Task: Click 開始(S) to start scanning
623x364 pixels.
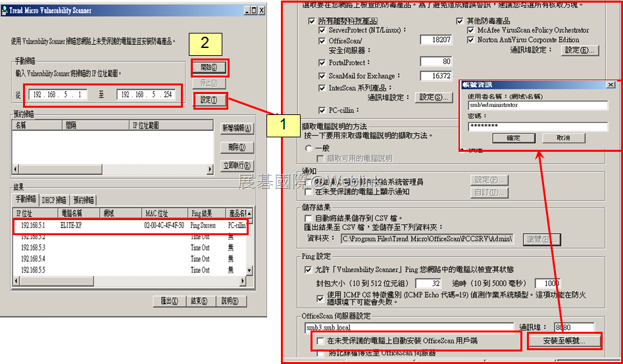Action: tap(209, 68)
